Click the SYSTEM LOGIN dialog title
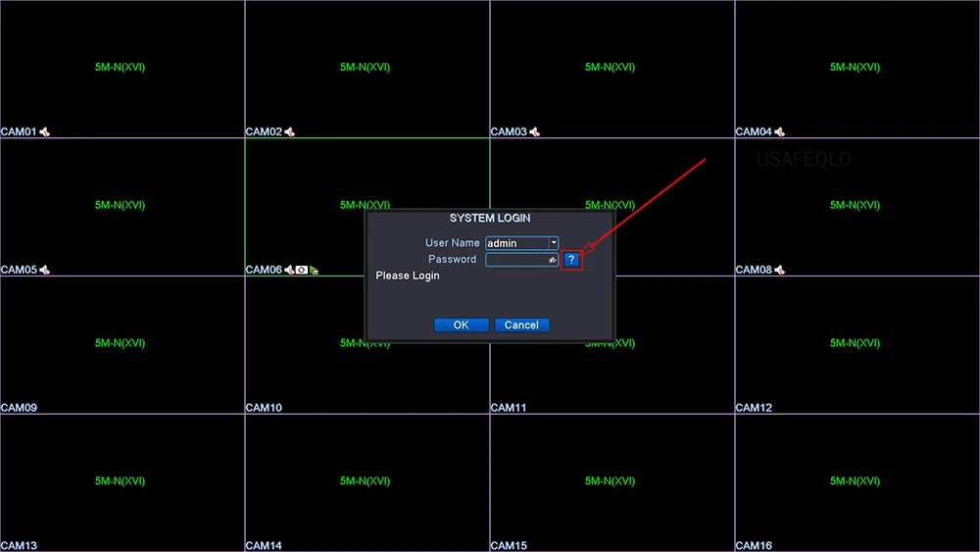This screenshot has height=552, width=980. click(490, 219)
